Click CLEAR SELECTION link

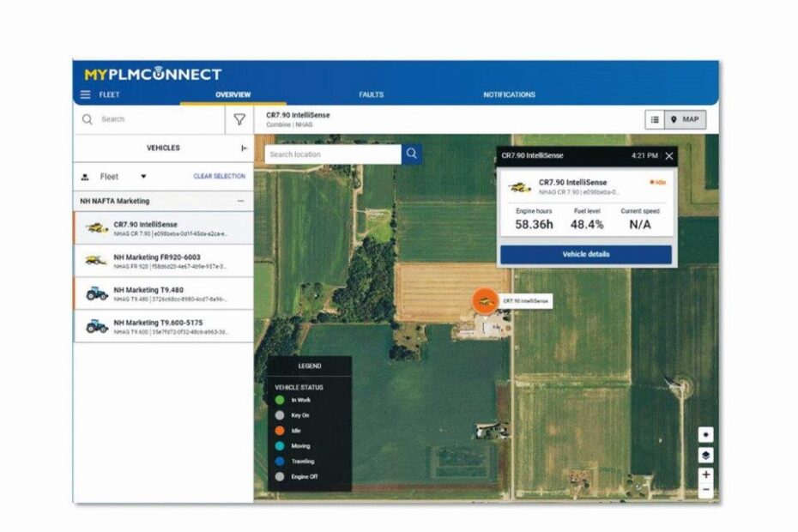[220, 176]
